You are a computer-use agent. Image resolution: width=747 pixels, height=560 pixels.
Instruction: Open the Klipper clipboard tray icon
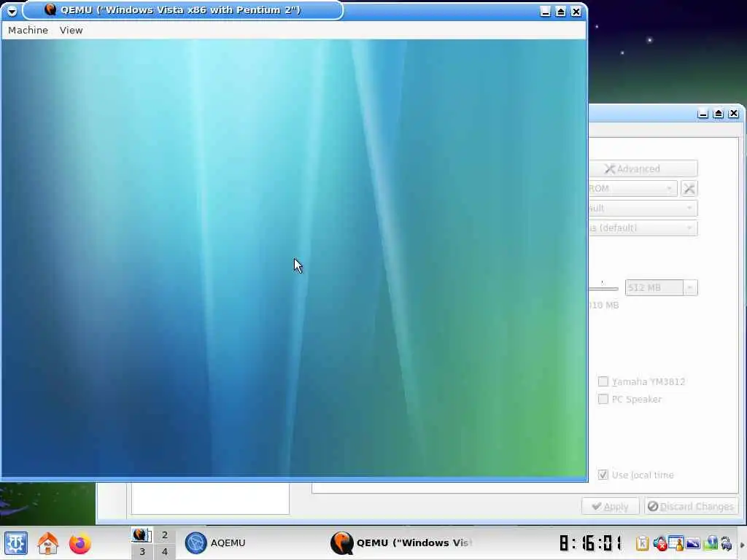pyautogui.click(x=642, y=542)
